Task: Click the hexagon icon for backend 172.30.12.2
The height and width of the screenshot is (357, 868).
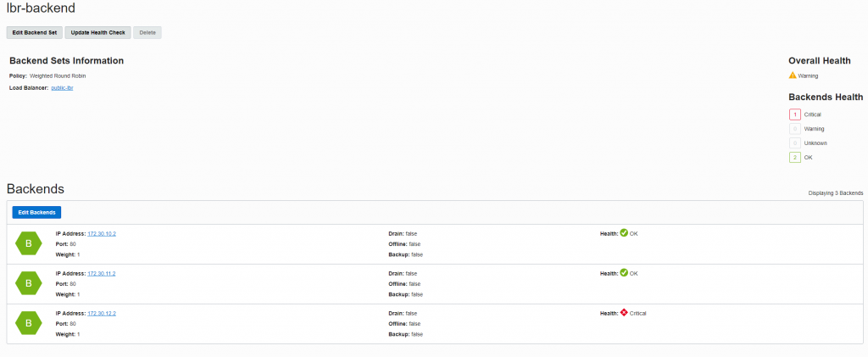Action: [x=28, y=323]
